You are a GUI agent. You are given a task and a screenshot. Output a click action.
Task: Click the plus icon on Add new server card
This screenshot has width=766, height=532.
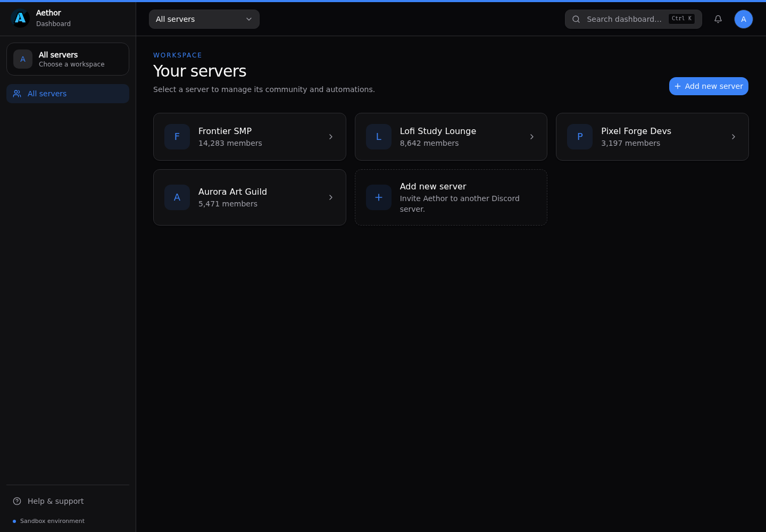pyautogui.click(x=379, y=197)
